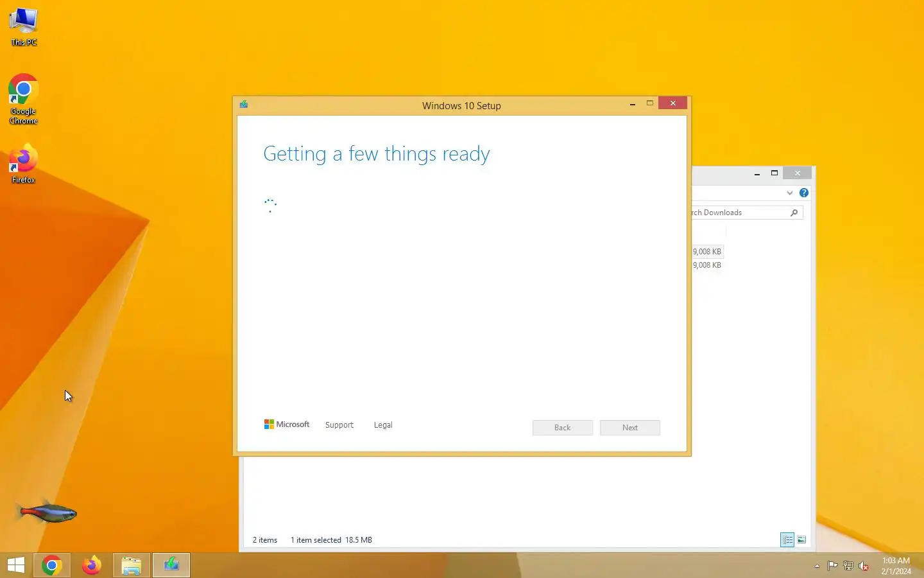
Task: Click the search magnifier in Explorer
Action: coord(794,213)
